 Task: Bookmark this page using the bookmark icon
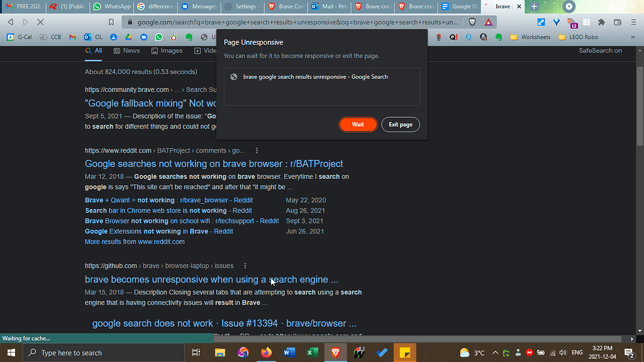[x=111, y=22]
